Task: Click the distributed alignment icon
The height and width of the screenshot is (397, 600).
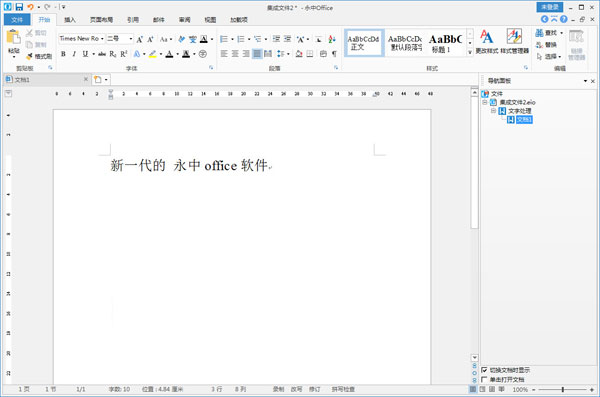Action: tap(268, 54)
